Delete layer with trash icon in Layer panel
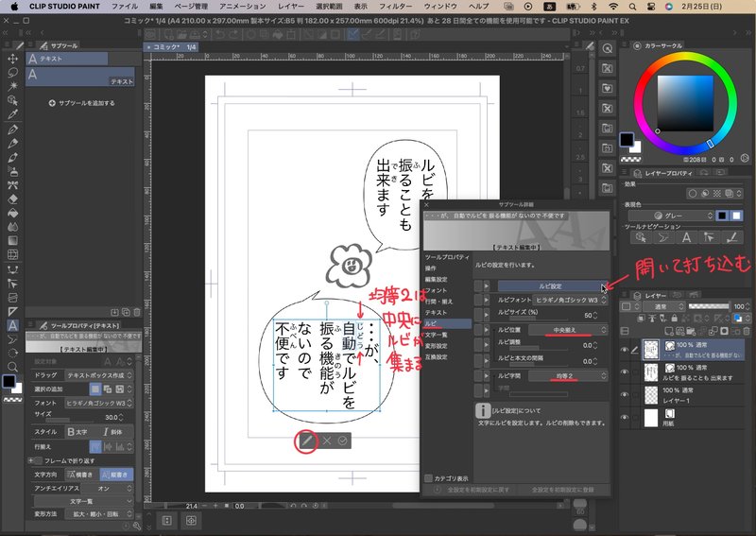756x536 pixels. pos(747,331)
